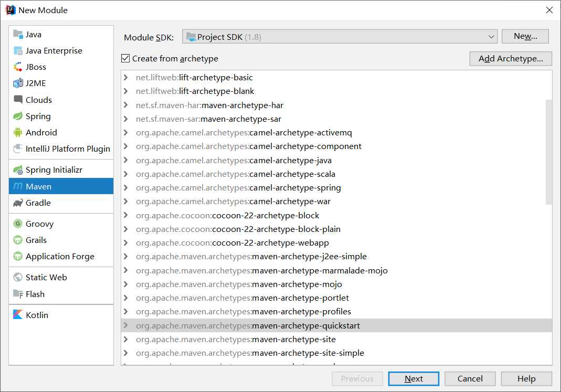
Task: Expand lift-archetype-blank node
Action: 125,91
